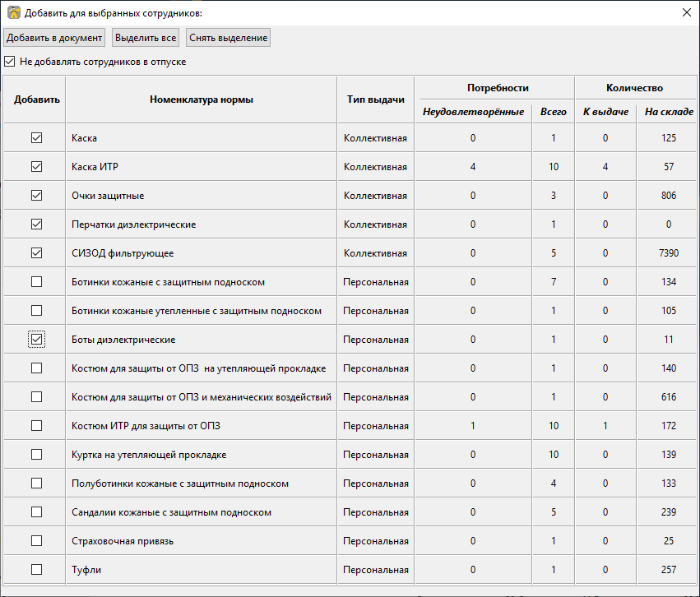
Task: Click stock value 257 for Туфли
Action: point(669,569)
